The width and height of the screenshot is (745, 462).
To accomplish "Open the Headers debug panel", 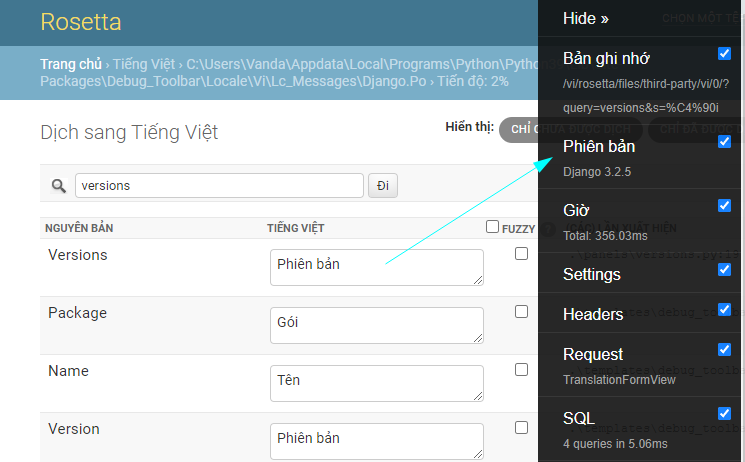I will pos(593,314).
